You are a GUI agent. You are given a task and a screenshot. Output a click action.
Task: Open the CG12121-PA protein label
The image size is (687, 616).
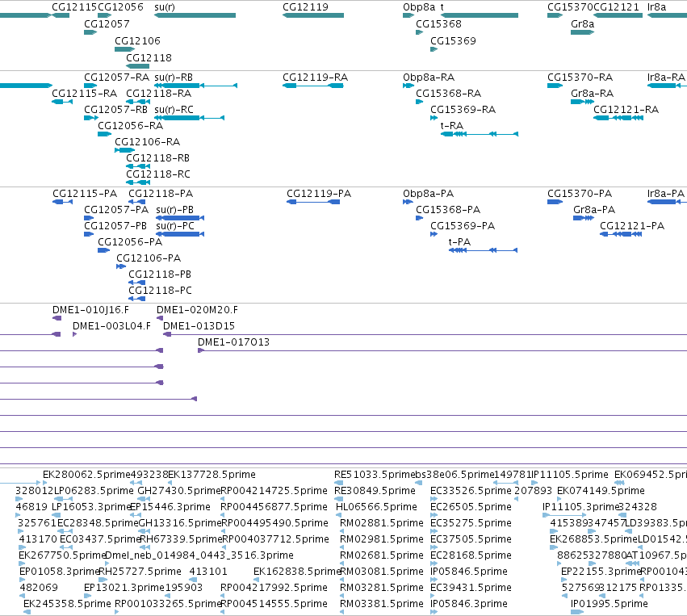[x=632, y=226]
